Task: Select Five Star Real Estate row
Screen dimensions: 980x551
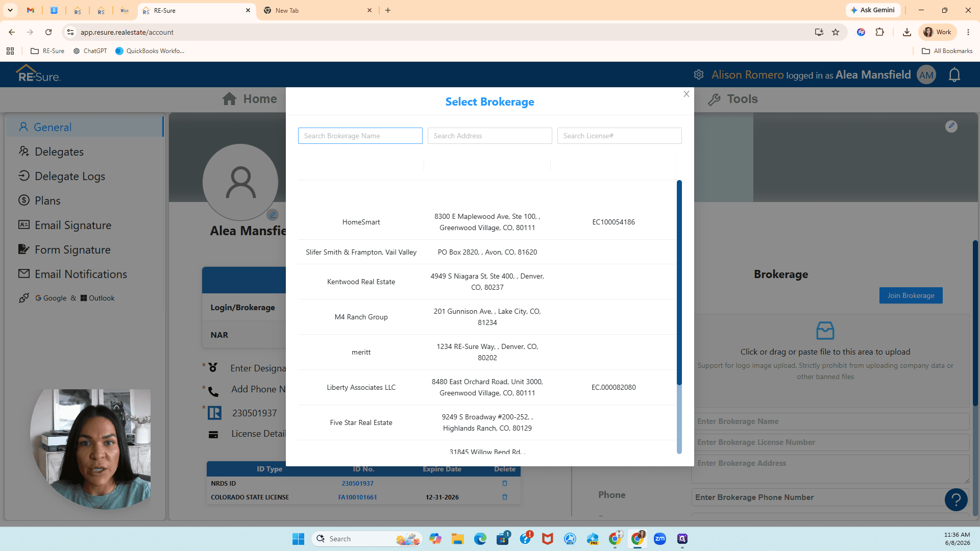Action: [487, 422]
